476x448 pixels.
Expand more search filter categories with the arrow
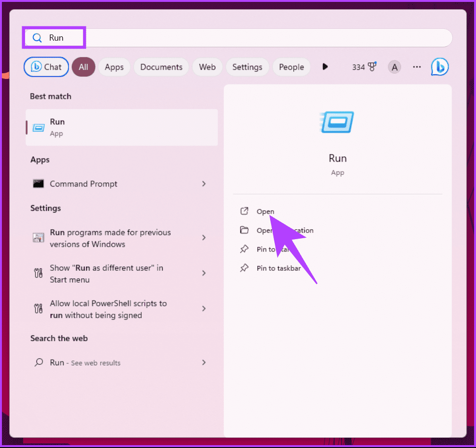(325, 67)
